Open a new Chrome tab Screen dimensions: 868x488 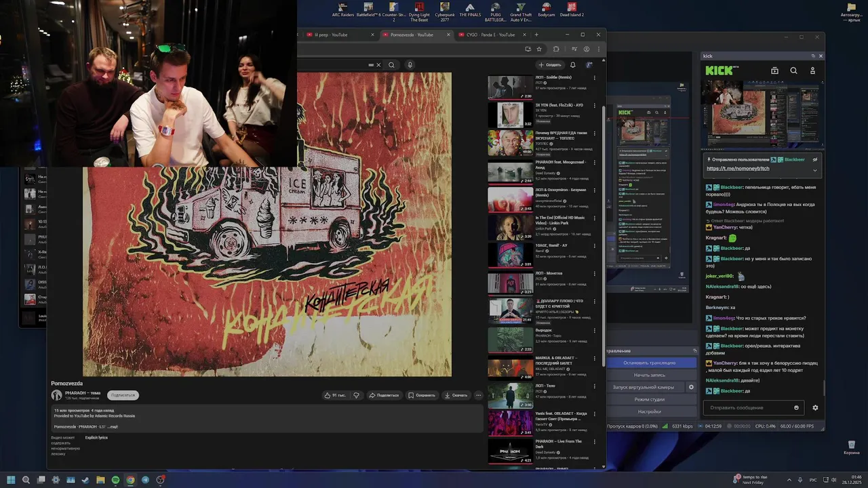tap(536, 35)
